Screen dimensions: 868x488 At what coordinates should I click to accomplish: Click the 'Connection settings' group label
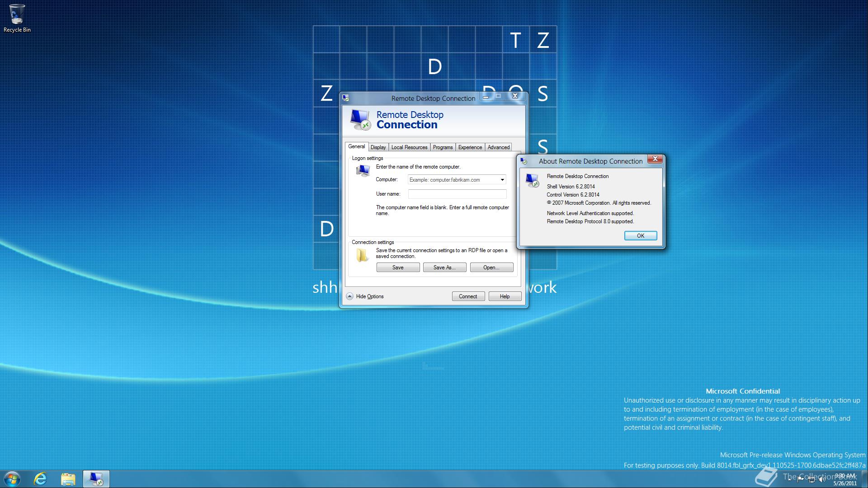pos(373,242)
